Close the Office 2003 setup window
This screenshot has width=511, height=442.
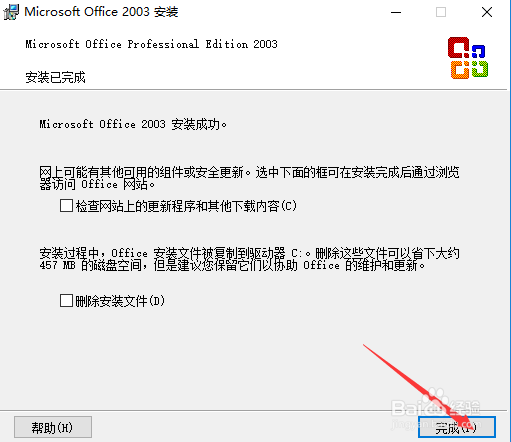click(487, 12)
